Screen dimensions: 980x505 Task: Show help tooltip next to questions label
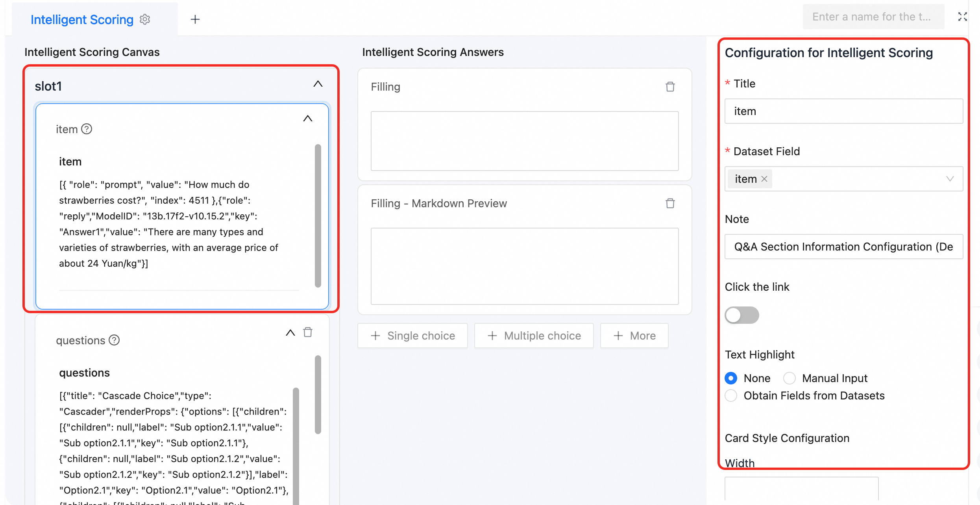[114, 340]
